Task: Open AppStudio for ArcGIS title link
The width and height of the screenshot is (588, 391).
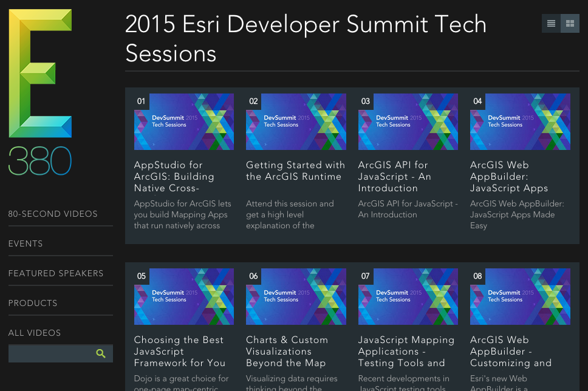Action: [x=174, y=177]
